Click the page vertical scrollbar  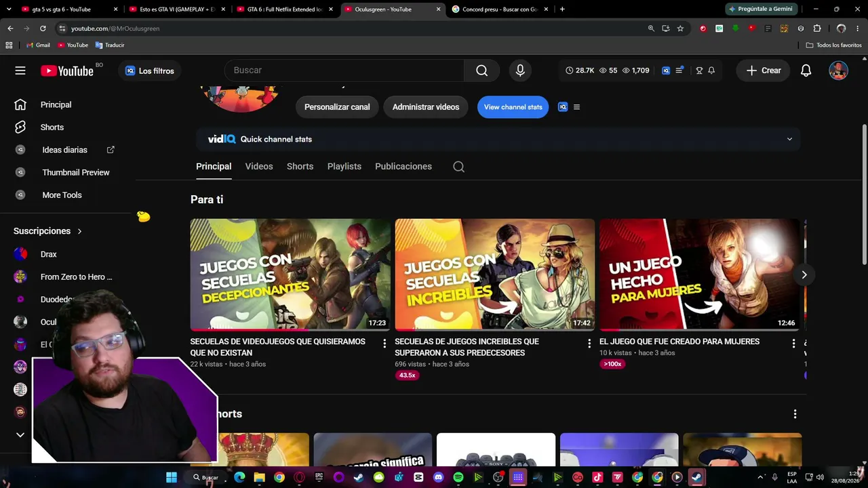(864, 195)
